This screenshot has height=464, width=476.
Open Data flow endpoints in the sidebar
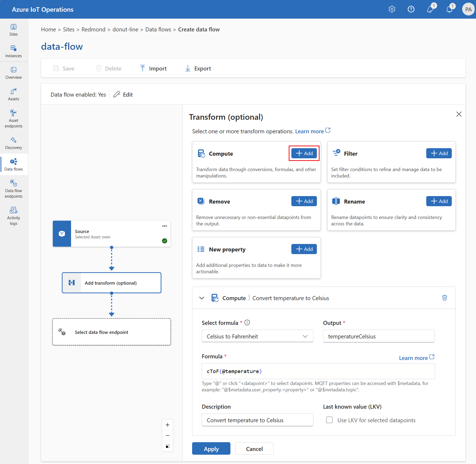14,189
